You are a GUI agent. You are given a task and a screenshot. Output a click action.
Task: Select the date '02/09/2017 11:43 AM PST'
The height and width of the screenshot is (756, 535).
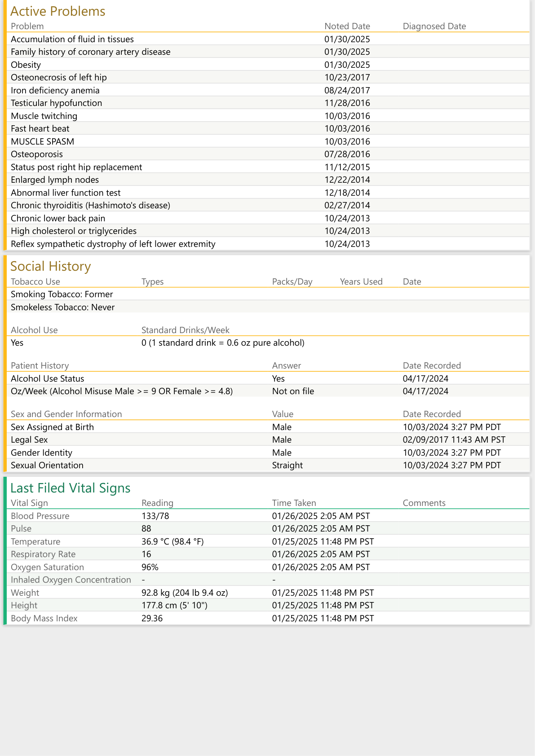tap(454, 440)
